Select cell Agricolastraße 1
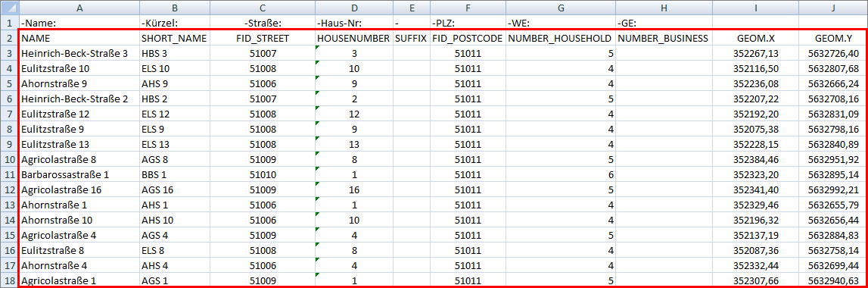This screenshot has height=288, width=868. tap(79, 280)
